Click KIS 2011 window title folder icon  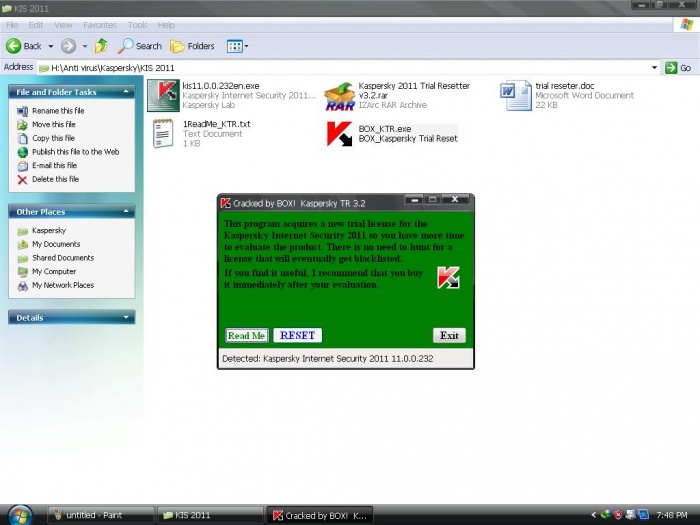7,8
